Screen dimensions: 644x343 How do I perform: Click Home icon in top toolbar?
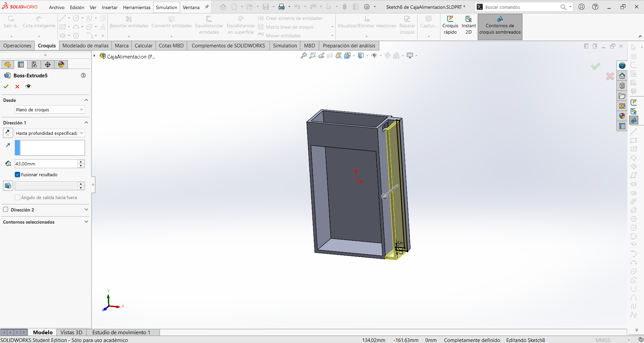(x=223, y=7)
